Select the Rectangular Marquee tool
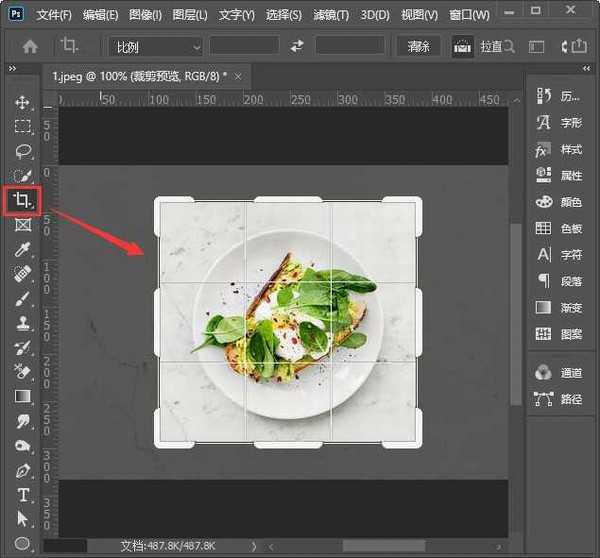600x558 pixels. [22, 127]
